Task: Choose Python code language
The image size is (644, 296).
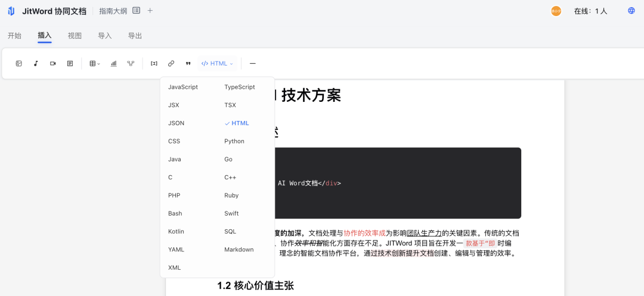Action: [x=234, y=141]
